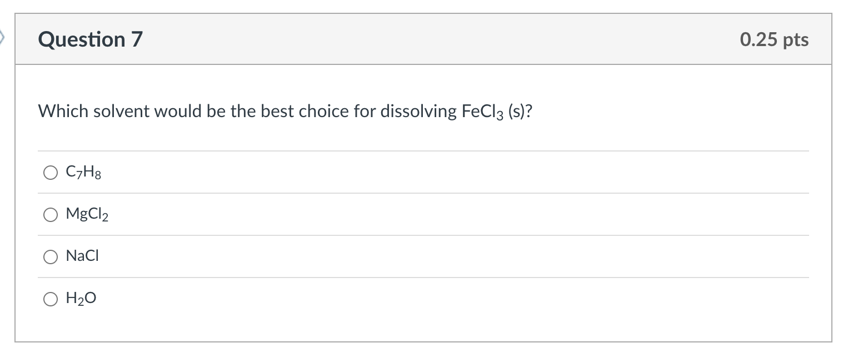
Task: Click the word "pts" in the header
Action: click(x=795, y=40)
